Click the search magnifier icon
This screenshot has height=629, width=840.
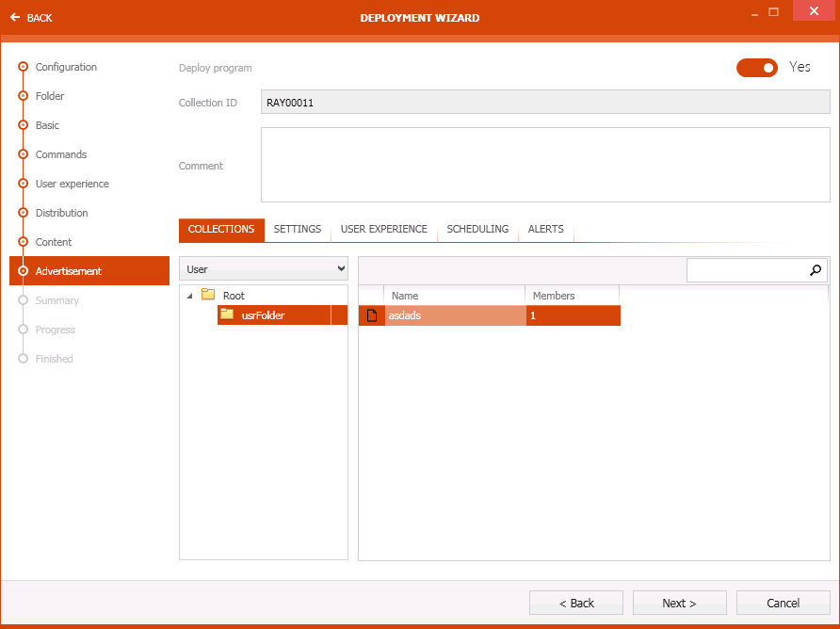point(816,270)
